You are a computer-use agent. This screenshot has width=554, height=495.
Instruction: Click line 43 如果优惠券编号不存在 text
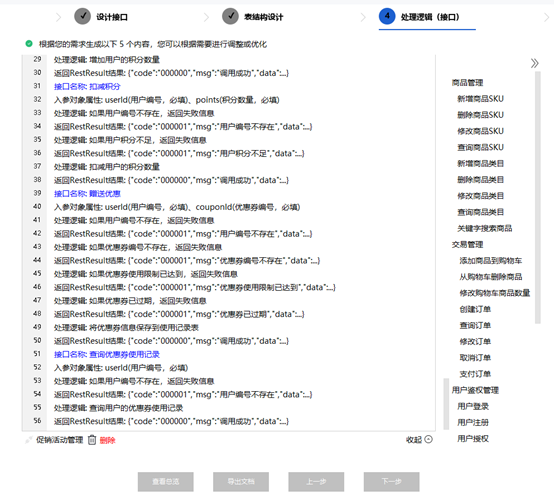(x=138, y=247)
